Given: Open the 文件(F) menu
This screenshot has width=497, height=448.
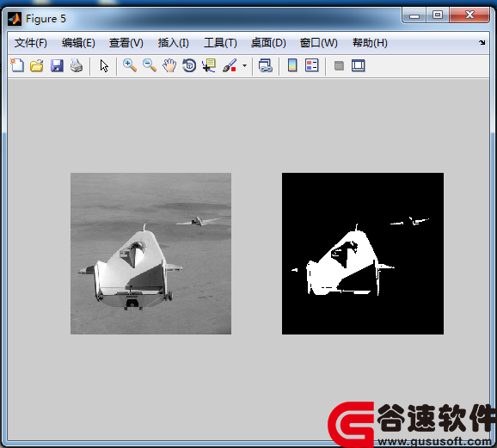Looking at the screenshot, I should [31, 43].
